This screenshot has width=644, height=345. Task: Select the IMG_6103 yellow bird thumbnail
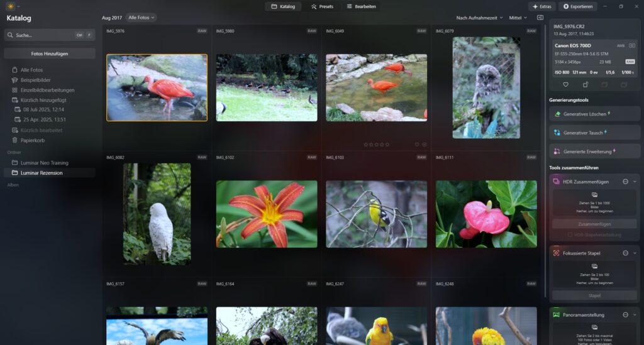click(376, 214)
